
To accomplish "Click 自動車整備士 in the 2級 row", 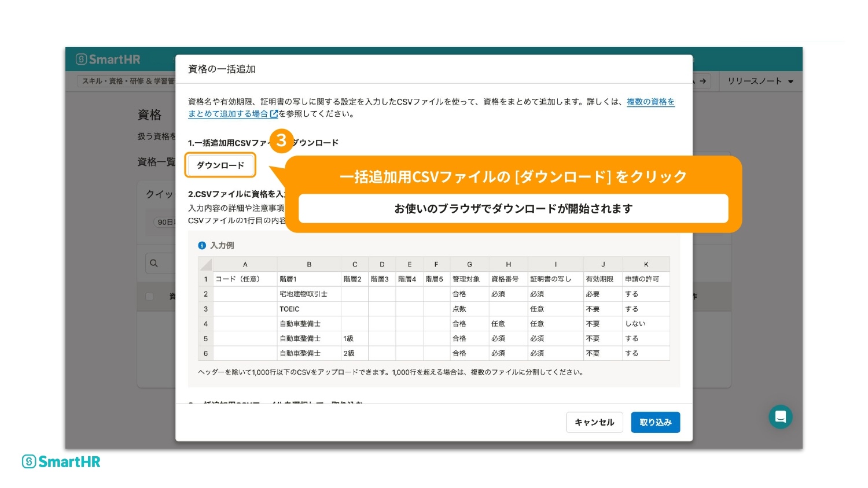I will click(309, 353).
